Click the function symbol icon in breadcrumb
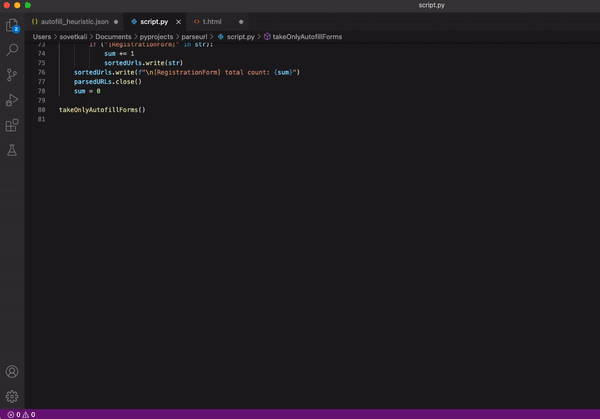 [267, 37]
